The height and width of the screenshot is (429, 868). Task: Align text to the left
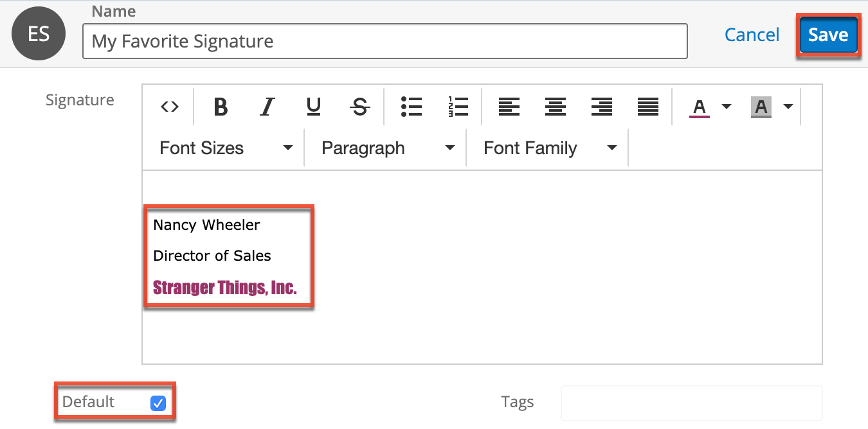(509, 107)
